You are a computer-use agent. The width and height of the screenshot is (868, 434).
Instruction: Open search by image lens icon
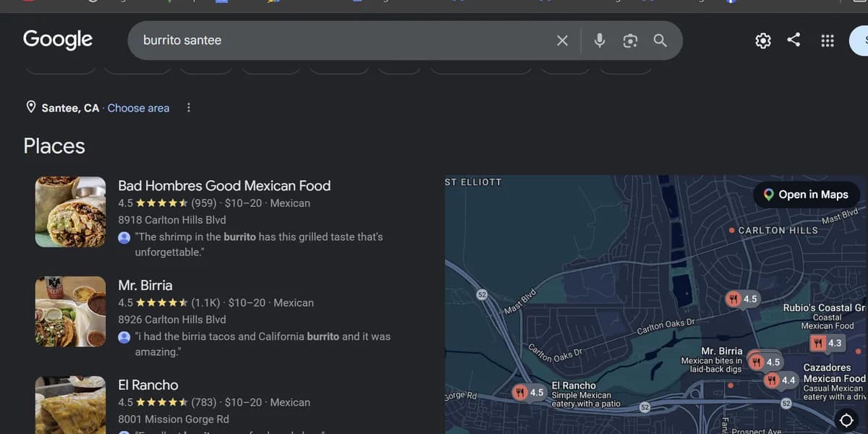pos(630,41)
